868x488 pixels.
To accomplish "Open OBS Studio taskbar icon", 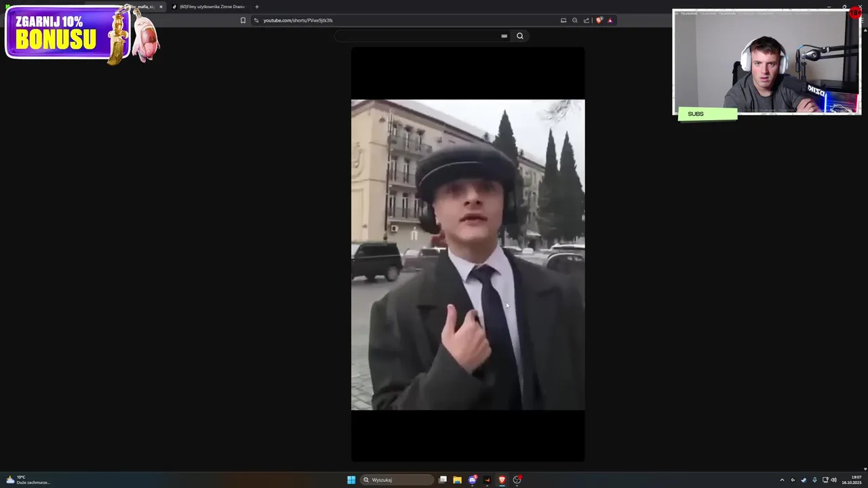I will [517, 480].
